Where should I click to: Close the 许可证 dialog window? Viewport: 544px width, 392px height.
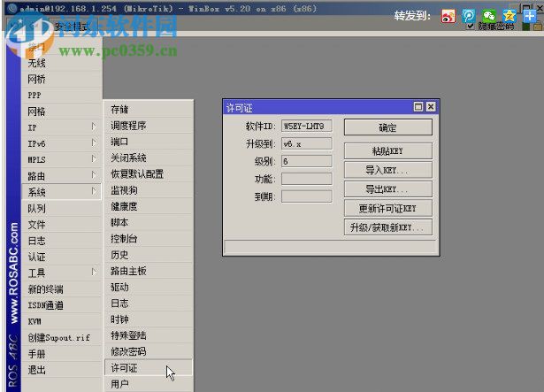pos(431,107)
